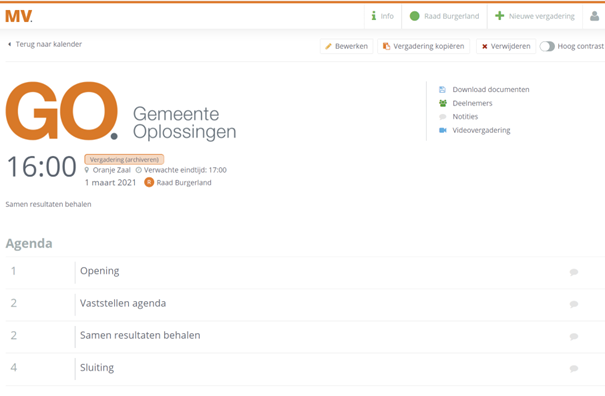The image size is (605, 396).
Task: Open the user profile icon
Action: 595,16
